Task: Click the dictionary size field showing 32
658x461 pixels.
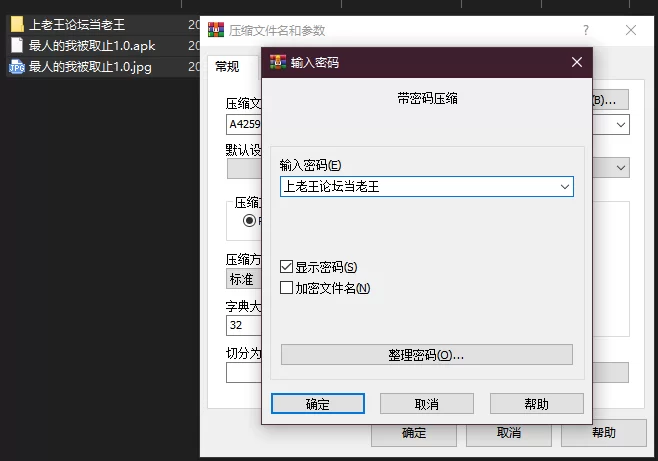Action: pos(244,326)
